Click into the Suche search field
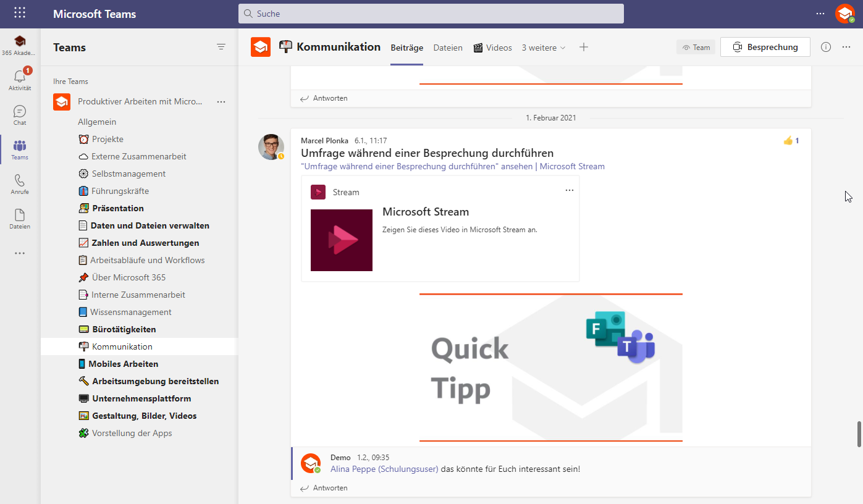This screenshot has height=504, width=863. point(431,14)
